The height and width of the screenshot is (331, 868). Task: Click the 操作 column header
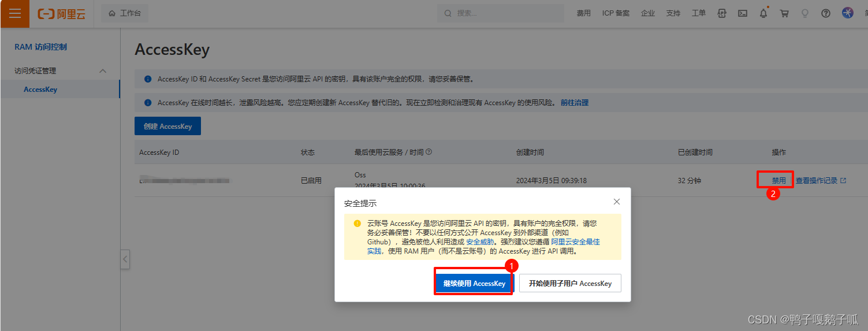pyautogui.click(x=778, y=153)
